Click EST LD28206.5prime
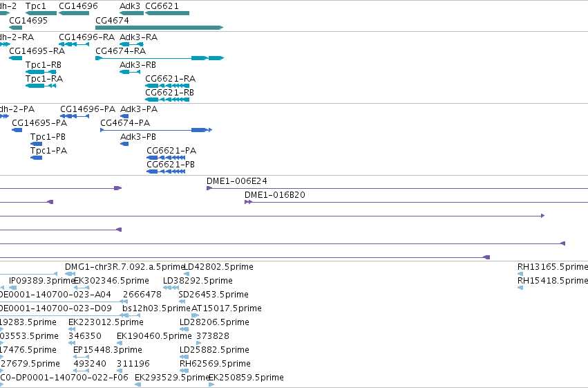Viewport: 588px width, 388px height. click(x=214, y=323)
